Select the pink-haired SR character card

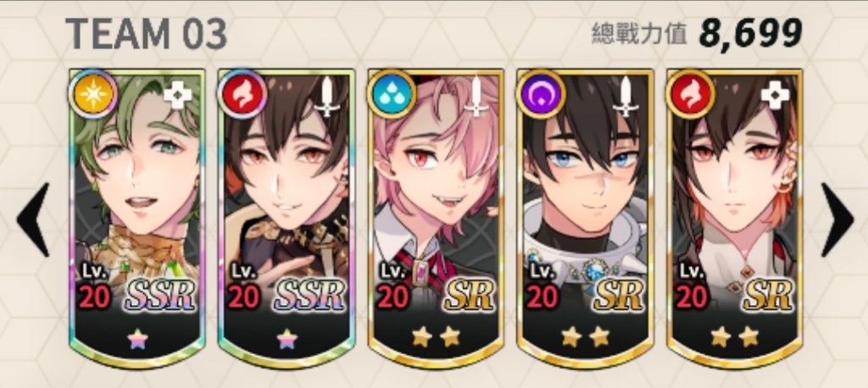pos(437,219)
